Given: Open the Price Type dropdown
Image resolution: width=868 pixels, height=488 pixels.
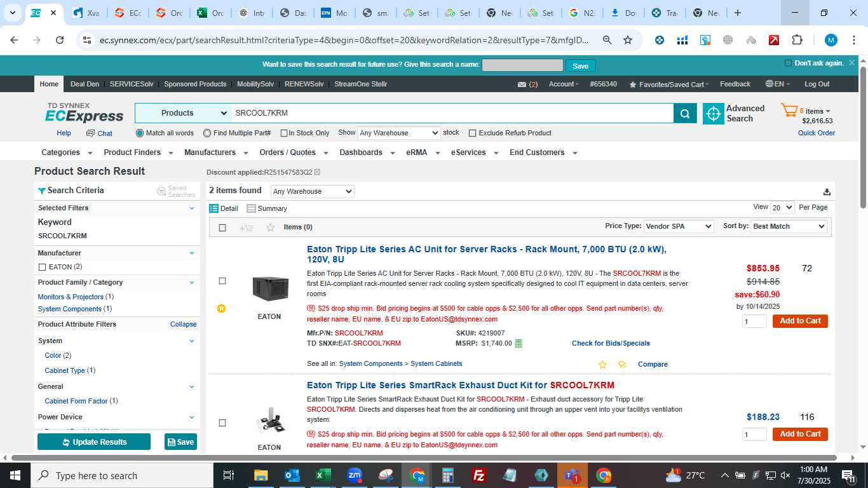Looking at the screenshot, I should point(678,226).
